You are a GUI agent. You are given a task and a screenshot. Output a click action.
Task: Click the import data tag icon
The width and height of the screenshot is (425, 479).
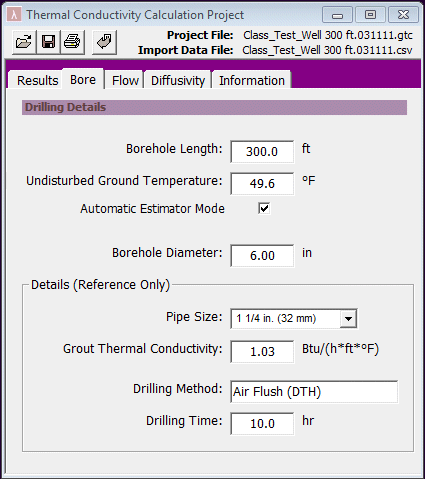[x=104, y=42]
